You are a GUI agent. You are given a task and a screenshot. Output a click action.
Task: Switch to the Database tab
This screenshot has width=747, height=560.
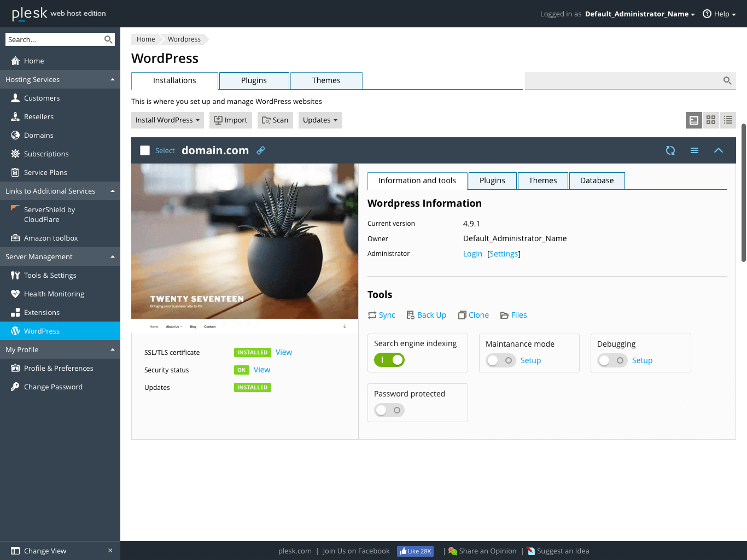(x=597, y=180)
